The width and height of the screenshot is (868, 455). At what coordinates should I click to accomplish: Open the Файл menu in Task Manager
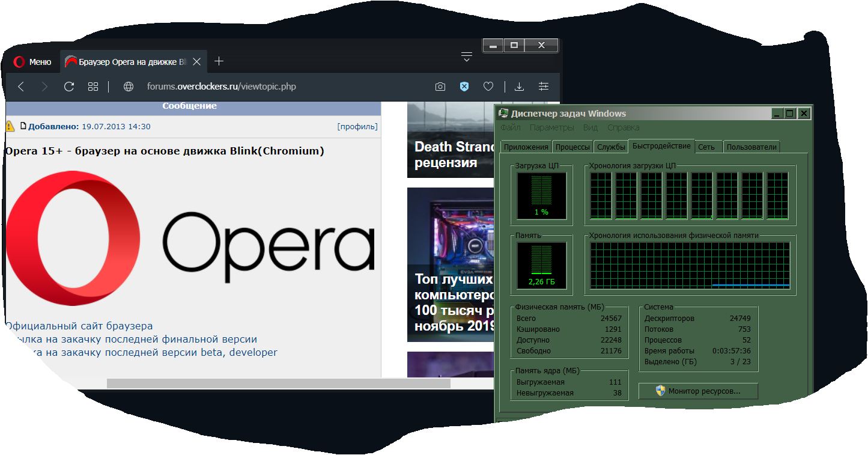(x=511, y=127)
